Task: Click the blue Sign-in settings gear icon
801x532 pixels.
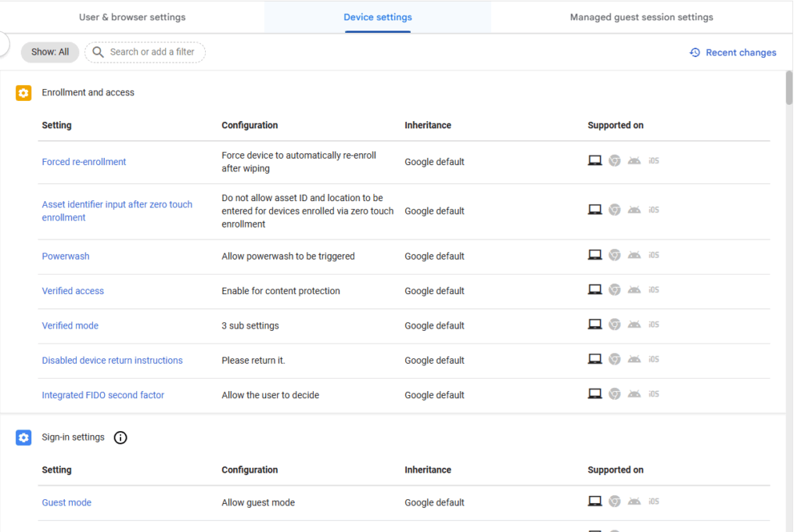Action: click(x=23, y=437)
